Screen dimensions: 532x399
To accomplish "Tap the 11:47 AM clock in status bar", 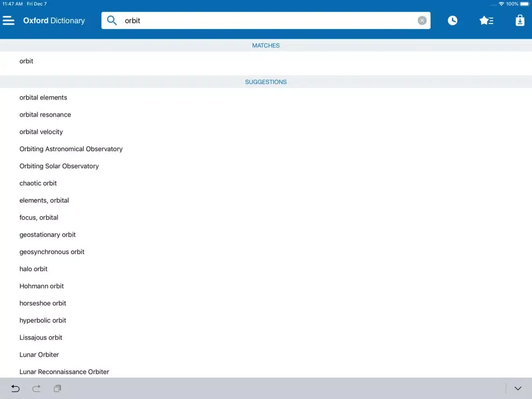I will click(13, 4).
